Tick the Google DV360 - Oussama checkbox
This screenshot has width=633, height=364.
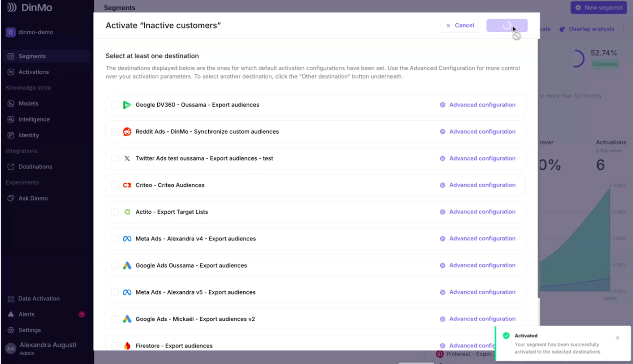coord(115,105)
